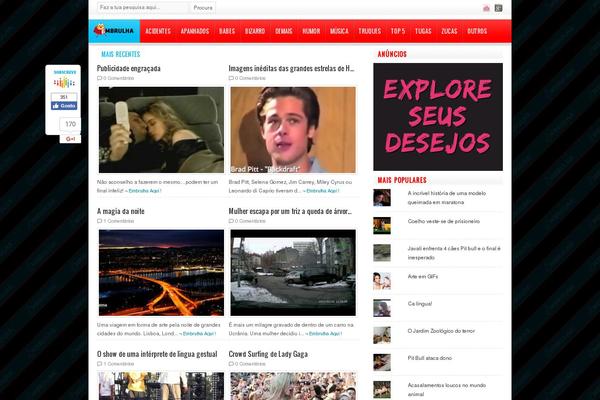Open the post Mulher escapa por um triz
The width and height of the screenshot is (600, 400).
pos(290,211)
